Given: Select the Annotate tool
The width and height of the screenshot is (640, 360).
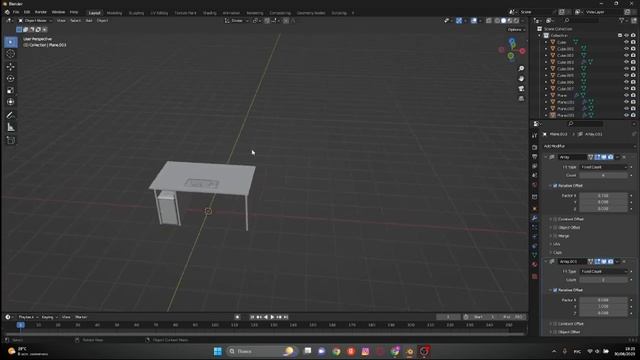Looking at the screenshot, I should click(x=11, y=116).
